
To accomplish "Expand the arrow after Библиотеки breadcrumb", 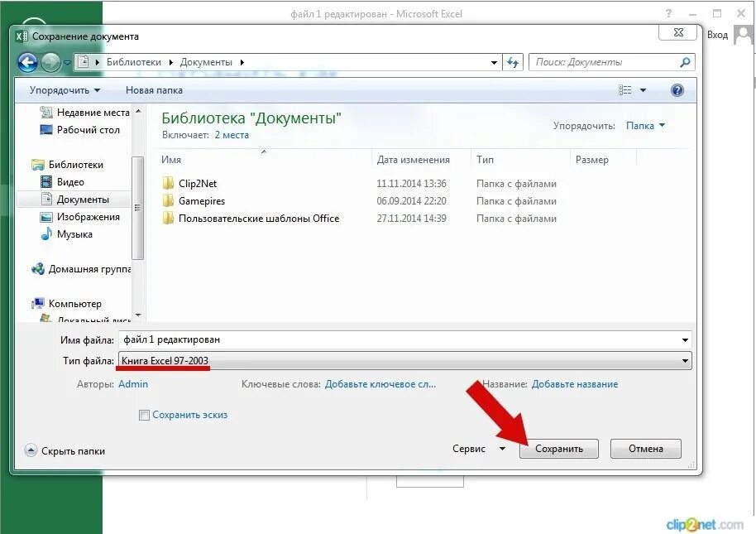I will 170,62.
